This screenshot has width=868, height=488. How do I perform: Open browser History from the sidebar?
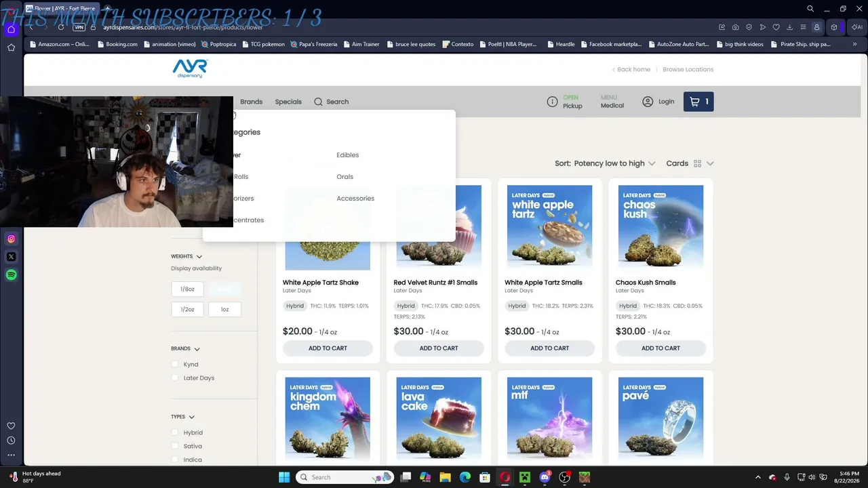pos(11,441)
